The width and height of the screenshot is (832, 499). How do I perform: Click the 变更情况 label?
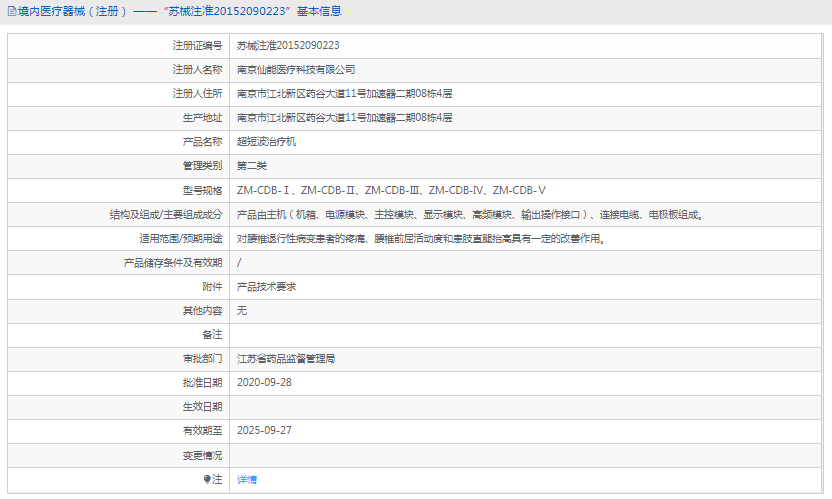point(202,455)
